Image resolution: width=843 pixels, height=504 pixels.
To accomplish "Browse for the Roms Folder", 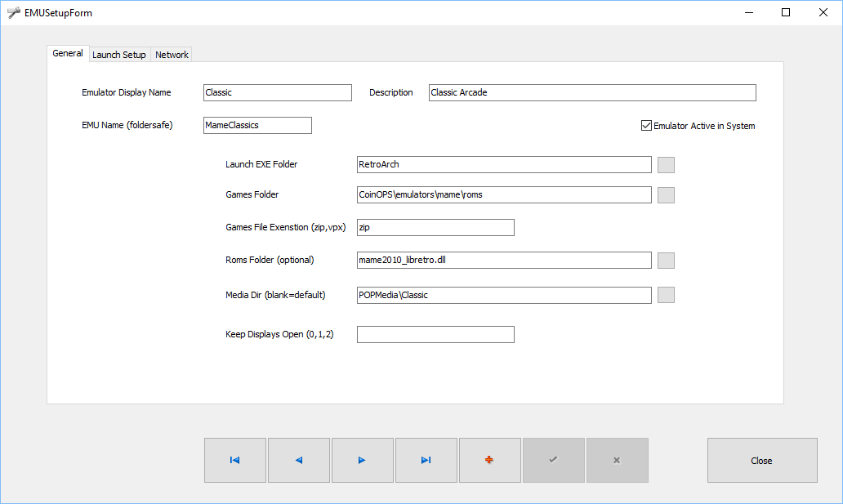I will (666, 261).
